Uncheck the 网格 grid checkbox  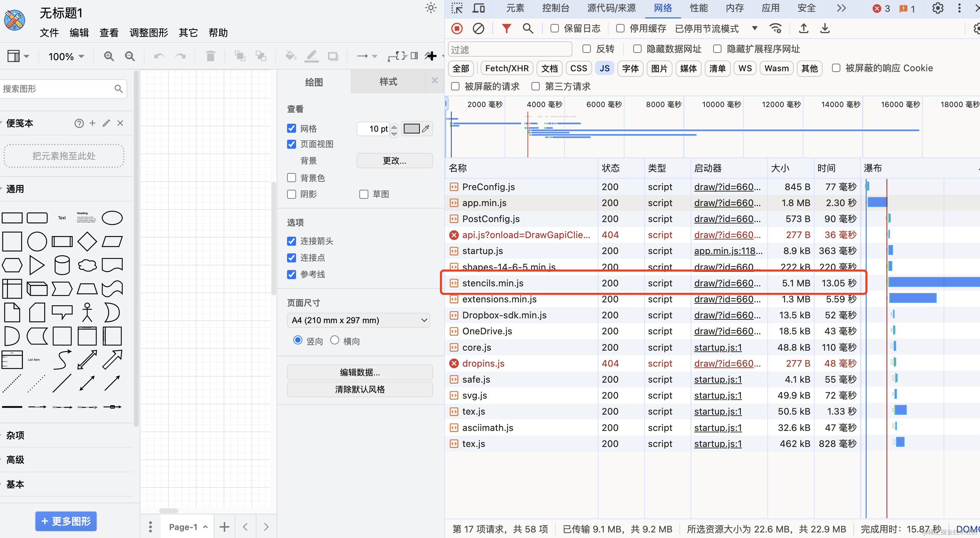tap(292, 129)
